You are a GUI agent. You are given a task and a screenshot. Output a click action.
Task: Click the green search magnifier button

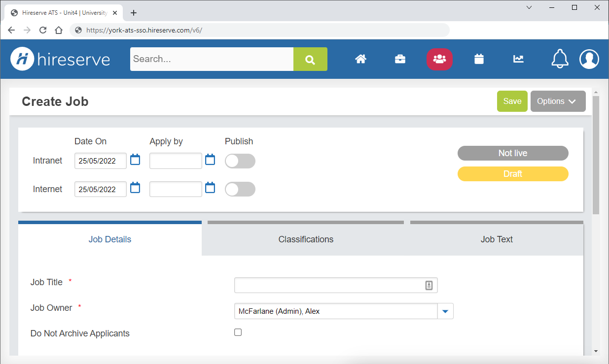310,59
